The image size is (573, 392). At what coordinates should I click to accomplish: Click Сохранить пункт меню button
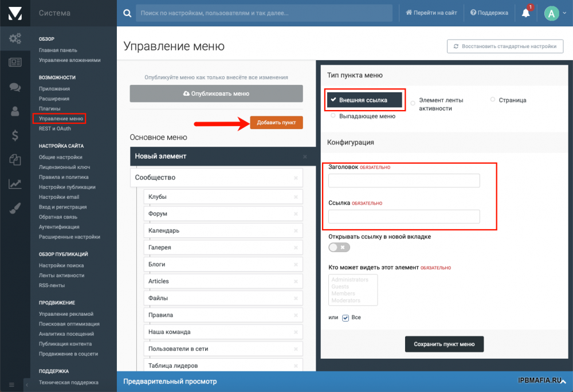444,344
